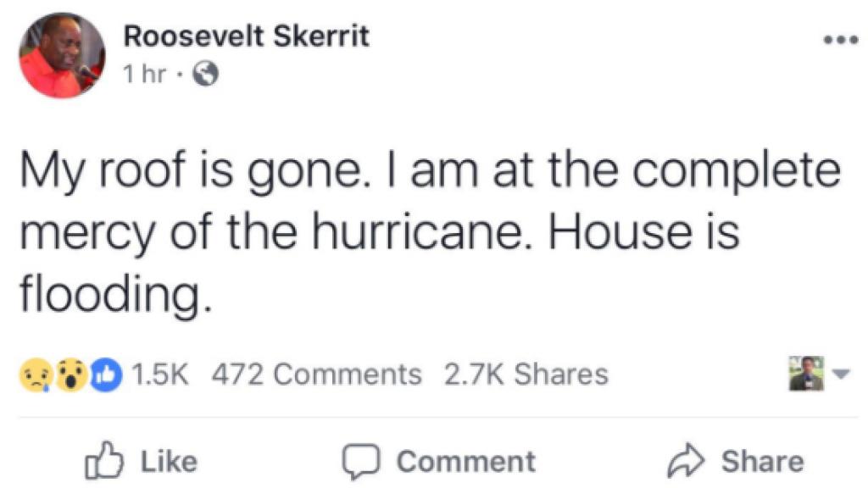Click the wow face reaction emoji
The image size is (868, 488).
70,374
